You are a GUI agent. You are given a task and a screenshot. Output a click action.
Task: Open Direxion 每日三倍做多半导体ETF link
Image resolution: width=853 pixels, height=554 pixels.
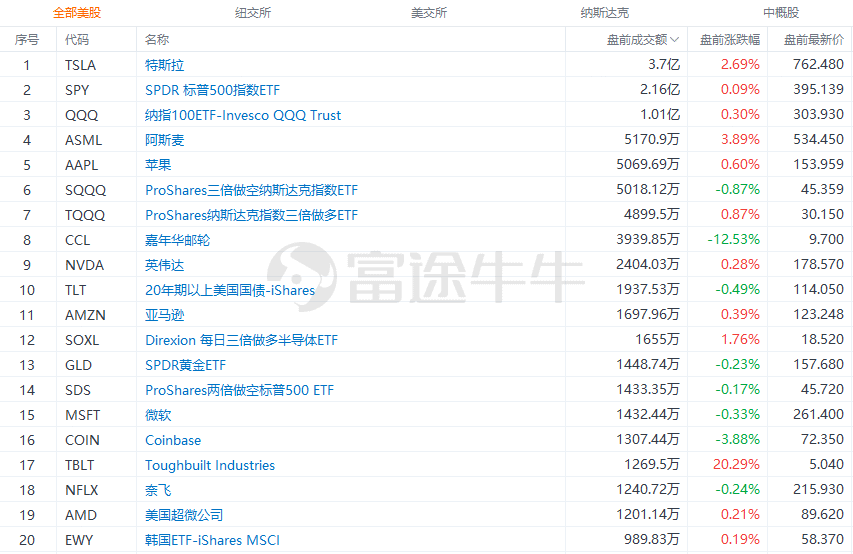tap(241, 340)
